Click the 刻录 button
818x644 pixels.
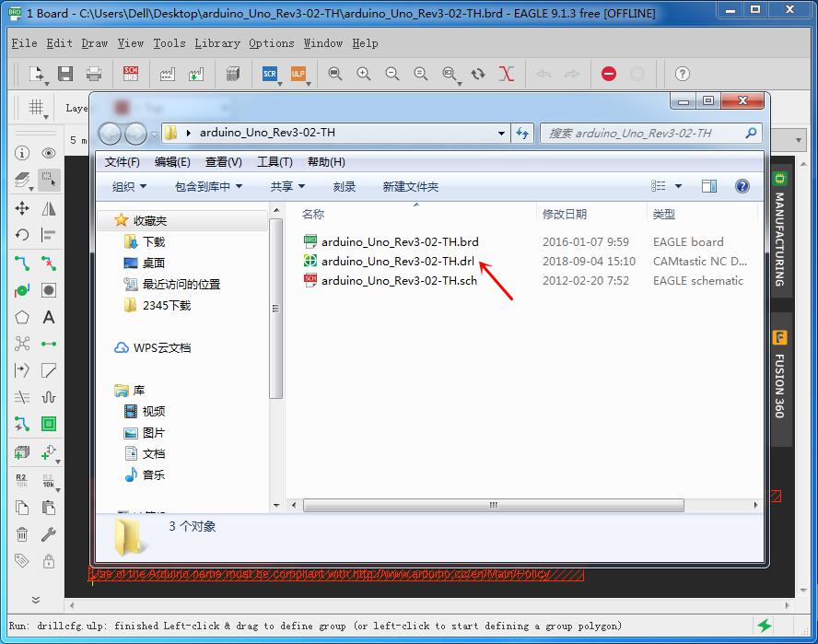click(x=345, y=186)
